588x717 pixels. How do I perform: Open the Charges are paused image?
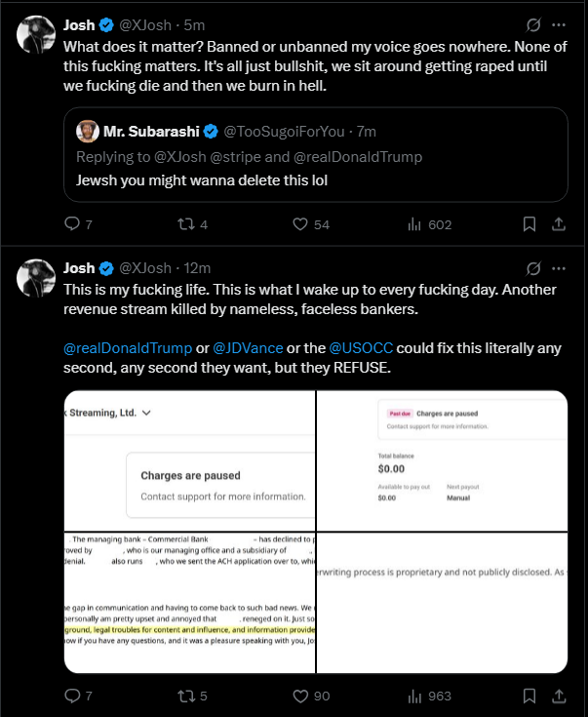[189, 460]
